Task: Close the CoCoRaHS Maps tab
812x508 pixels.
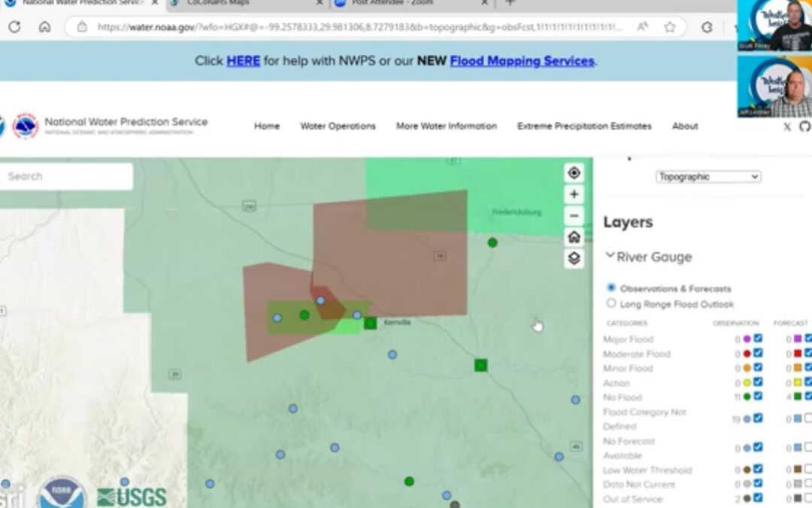Action: pos(320,2)
